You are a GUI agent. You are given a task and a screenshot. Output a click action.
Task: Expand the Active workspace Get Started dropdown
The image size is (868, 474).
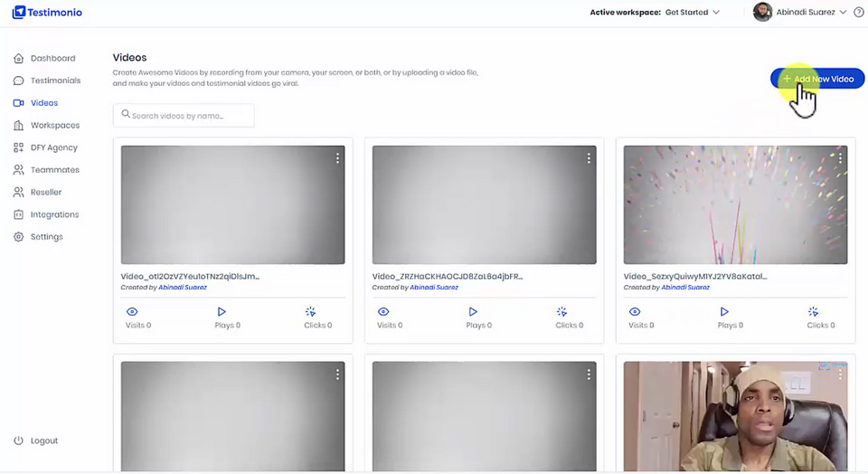coord(692,12)
